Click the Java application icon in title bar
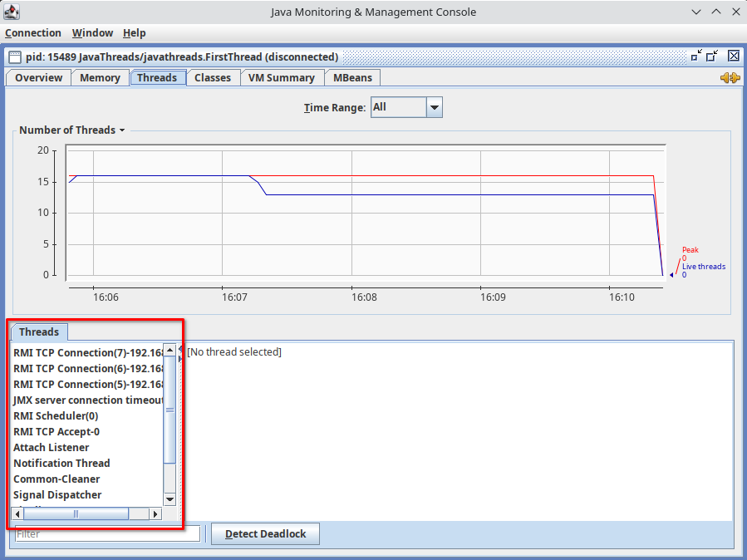The width and height of the screenshot is (747, 560). (x=12, y=12)
